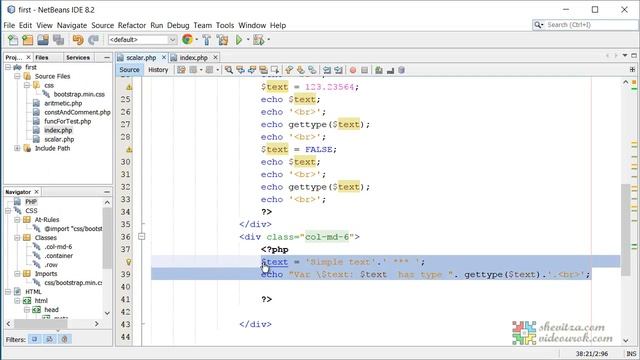
Task: Collapse the Classes node in Navigator
Action: point(17,238)
